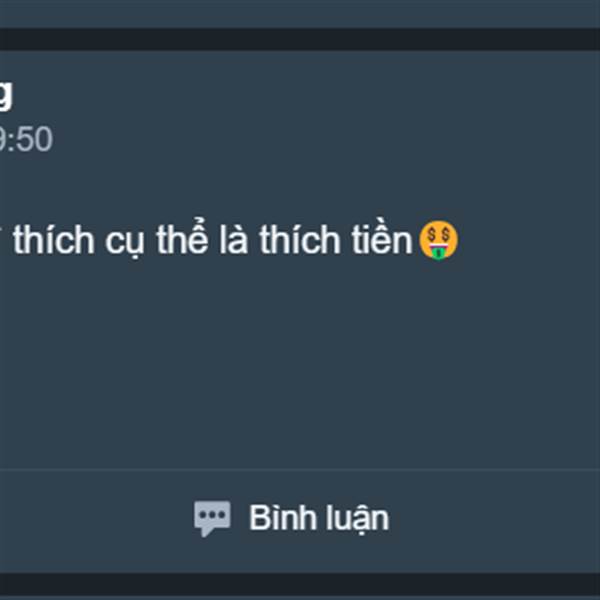600x600 pixels.
Task: Click the first word thích in the post
Action: click(54, 240)
